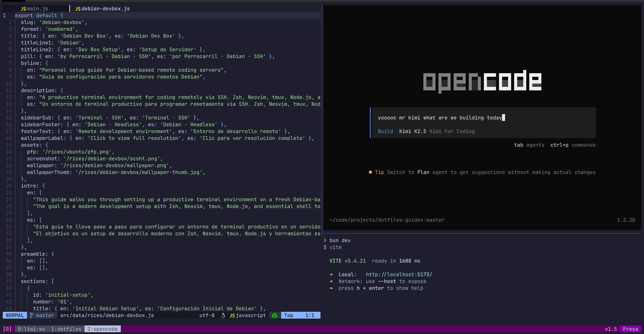
Task: Click the green Copilot icon in statusline
Action: point(275,315)
